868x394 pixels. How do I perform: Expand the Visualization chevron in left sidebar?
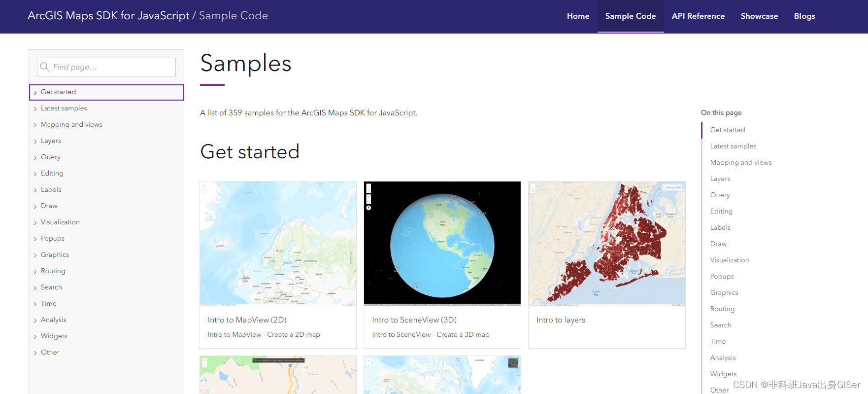pos(35,222)
